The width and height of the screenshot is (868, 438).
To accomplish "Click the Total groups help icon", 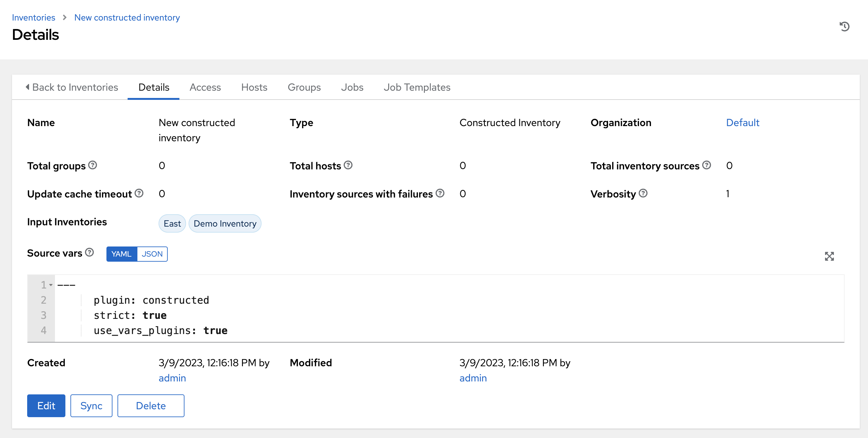I will point(93,165).
